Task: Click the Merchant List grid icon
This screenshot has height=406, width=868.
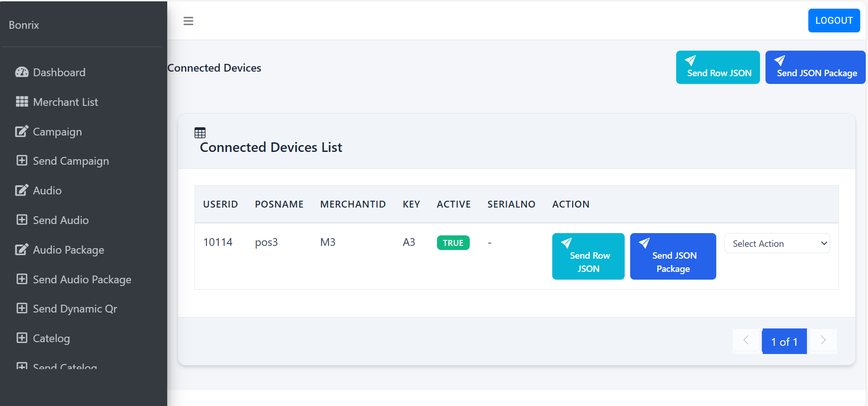Action: [21, 102]
